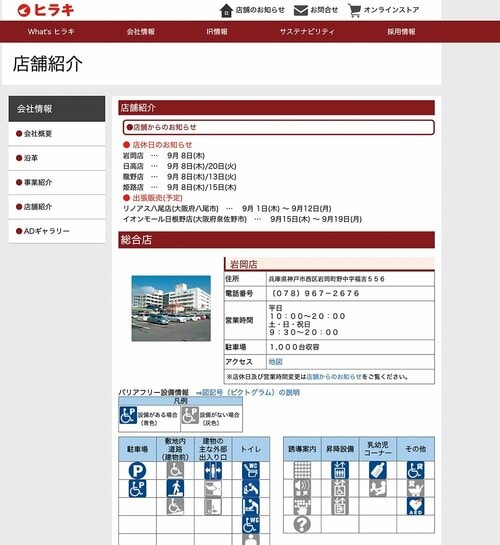Open the サステナビリティ menu
The image size is (500, 545).
[x=307, y=32]
